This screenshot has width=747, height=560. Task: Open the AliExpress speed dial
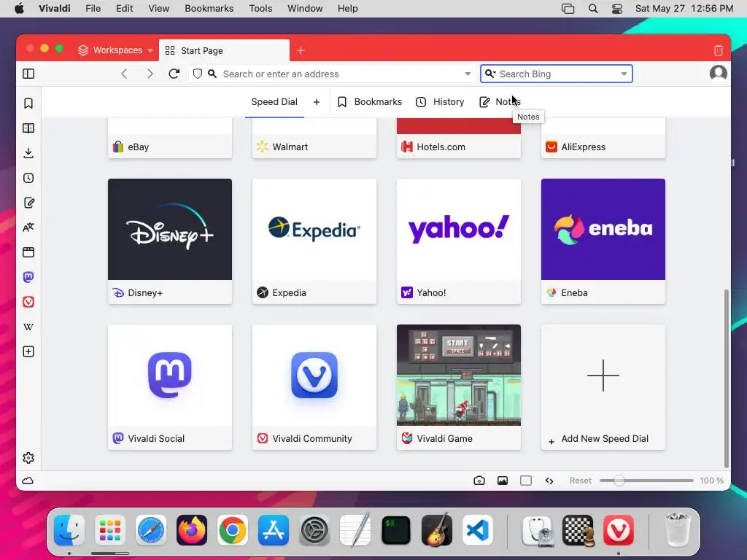click(603, 139)
